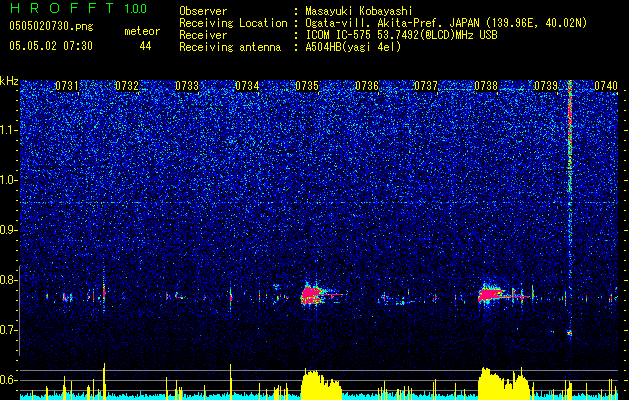Select observer name Masayuki Kobayashi

(x=359, y=11)
